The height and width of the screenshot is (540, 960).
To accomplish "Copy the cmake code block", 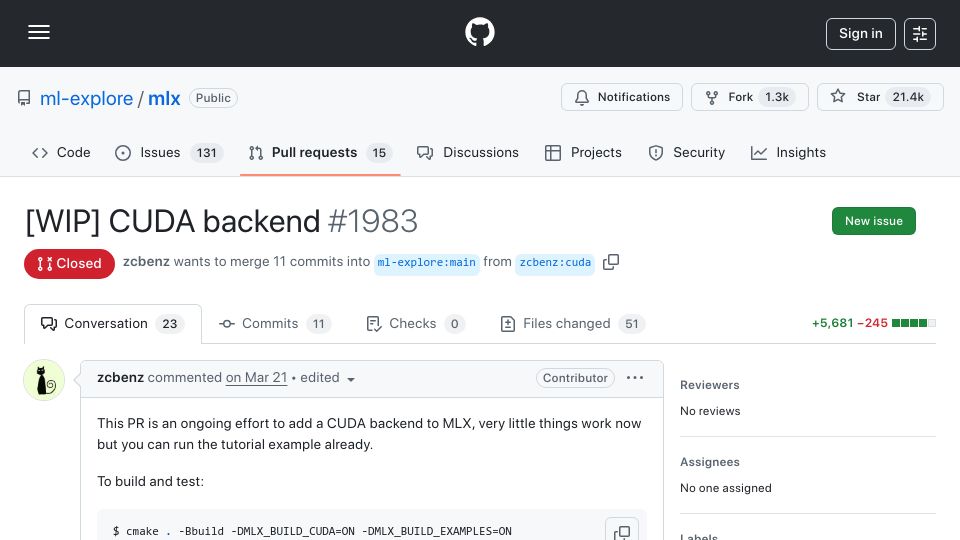I will click(622, 531).
